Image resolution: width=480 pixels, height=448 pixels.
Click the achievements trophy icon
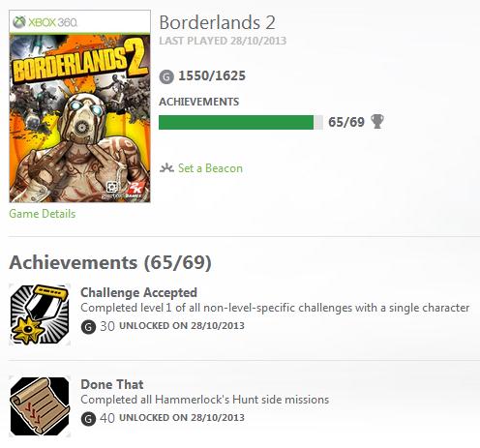point(377,122)
